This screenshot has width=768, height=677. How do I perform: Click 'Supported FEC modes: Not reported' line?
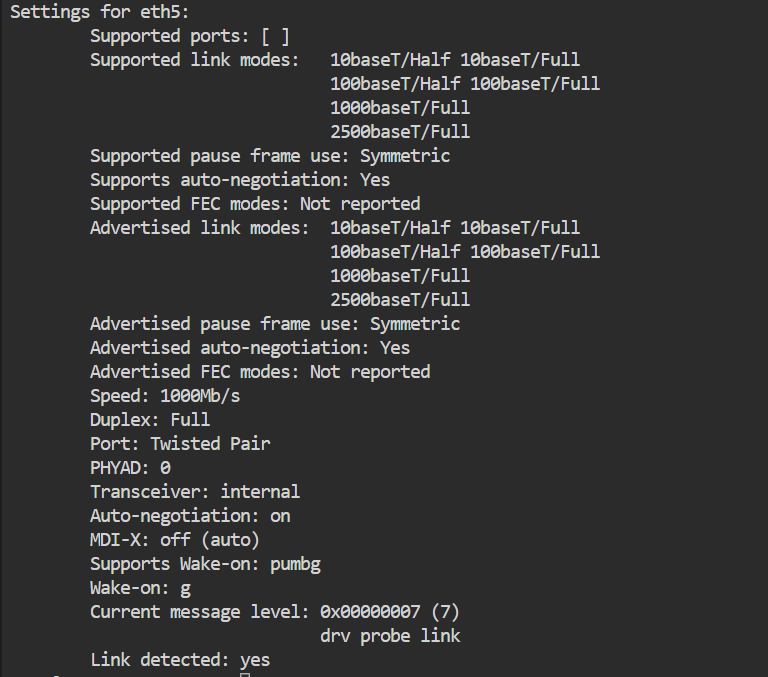(255, 204)
